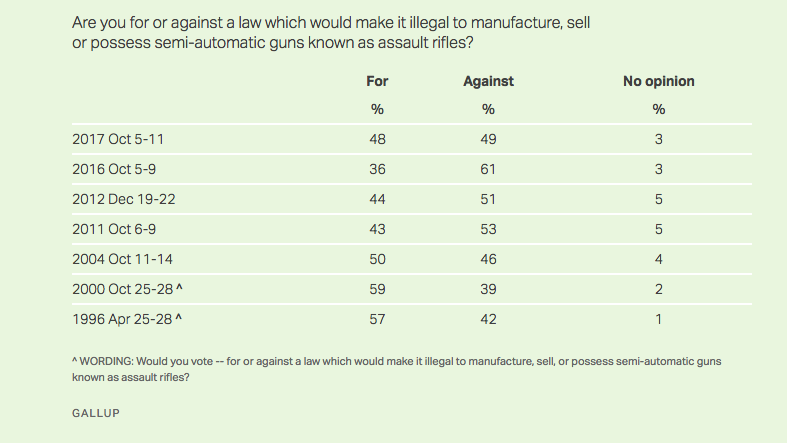Image resolution: width=787 pixels, height=443 pixels.
Task: Select the 2004 Oct 11-14 row label
Action: tap(121, 259)
